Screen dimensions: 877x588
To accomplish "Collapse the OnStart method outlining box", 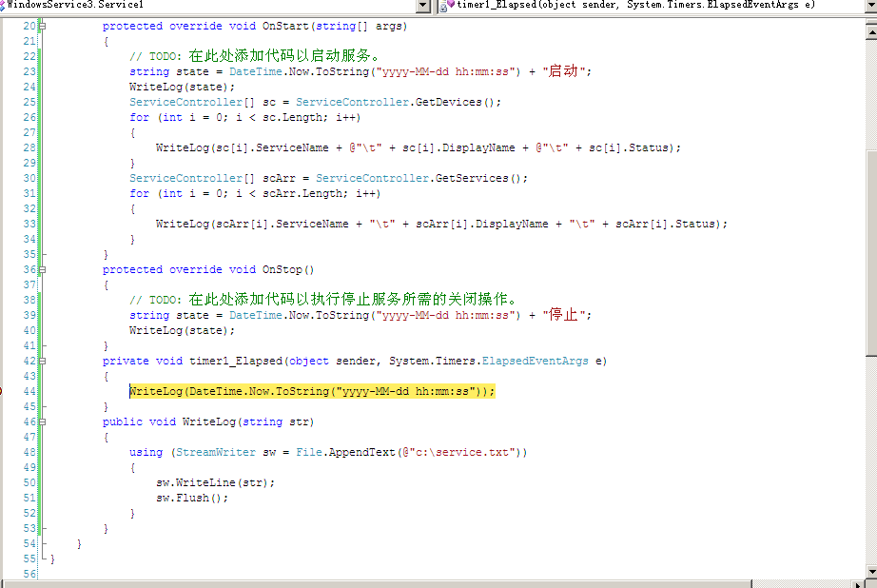I will (42, 26).
